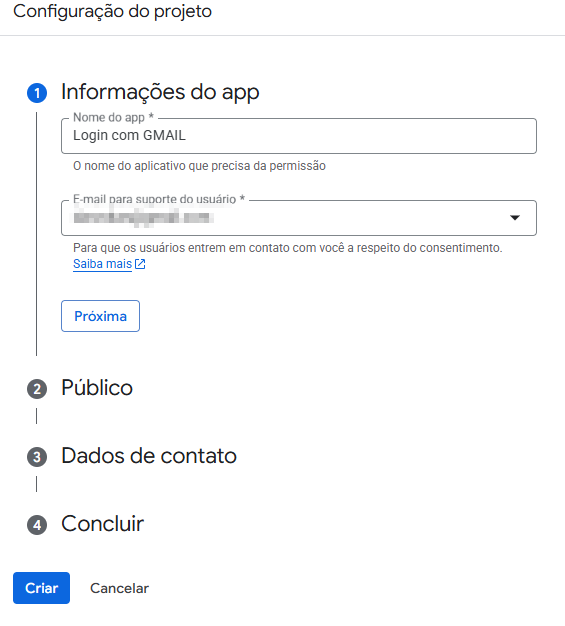
Task: Click the step 1 number circle icon
Action: point(37,93)
